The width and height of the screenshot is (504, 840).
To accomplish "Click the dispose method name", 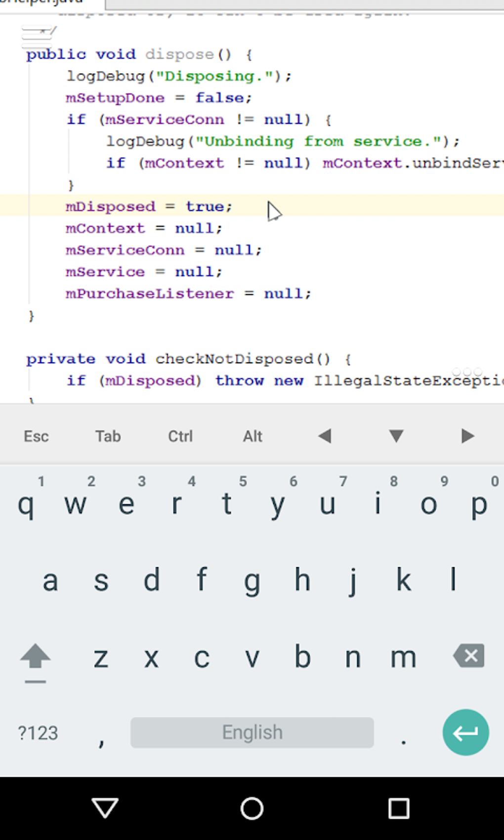I will tap(179, 54).
